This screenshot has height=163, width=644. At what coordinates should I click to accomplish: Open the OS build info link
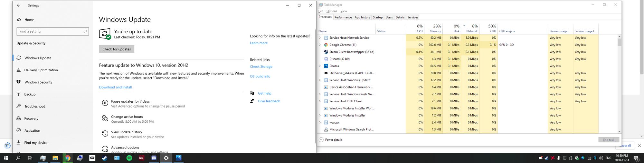tap(260, 76)
